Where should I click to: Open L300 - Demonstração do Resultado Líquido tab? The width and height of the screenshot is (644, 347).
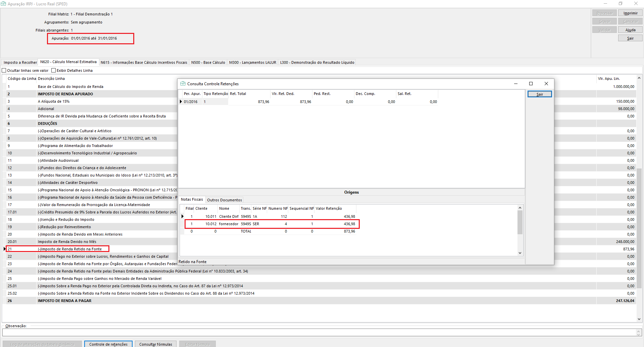pos(317,62)
